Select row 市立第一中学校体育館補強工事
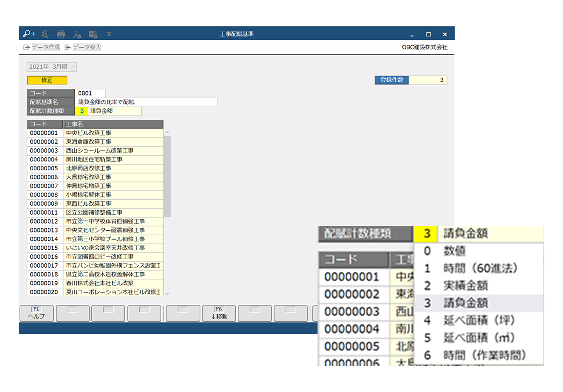 [x=113, y=221]
